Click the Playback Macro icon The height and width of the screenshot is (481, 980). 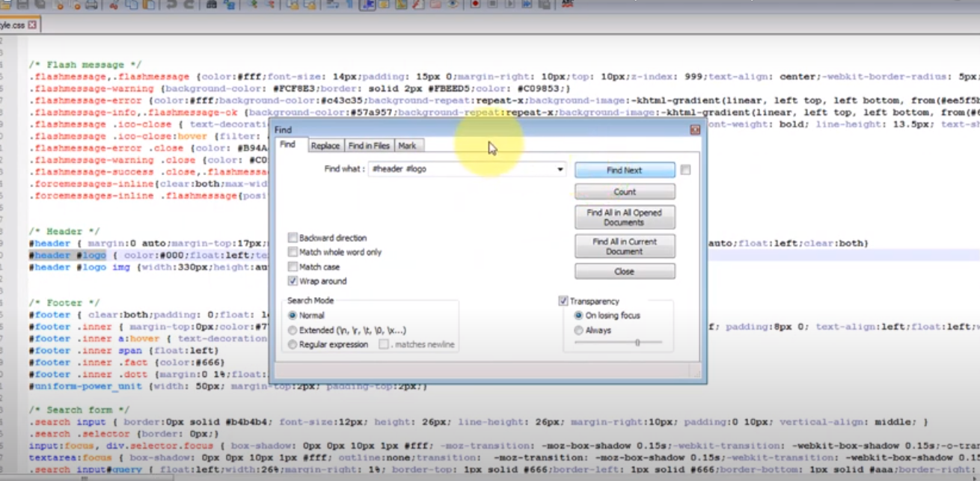[x=509, y=4]
